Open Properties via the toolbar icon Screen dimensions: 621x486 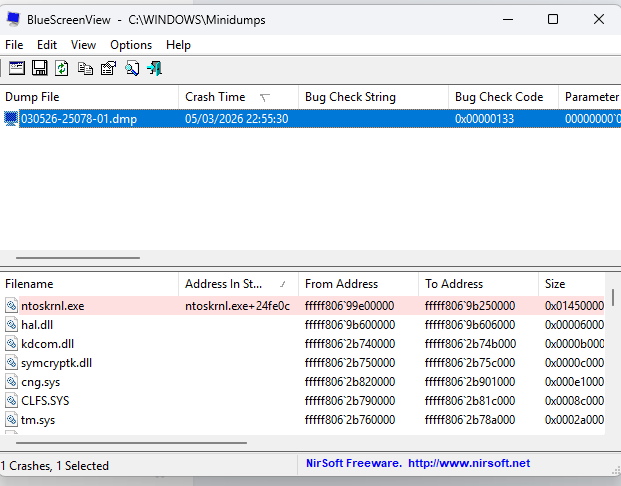coord(108,68)
